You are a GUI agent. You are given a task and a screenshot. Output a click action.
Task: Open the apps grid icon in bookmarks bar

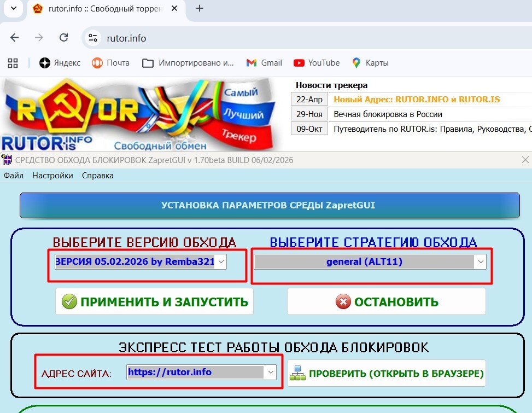pyautogui.click(x=13, y=63)
